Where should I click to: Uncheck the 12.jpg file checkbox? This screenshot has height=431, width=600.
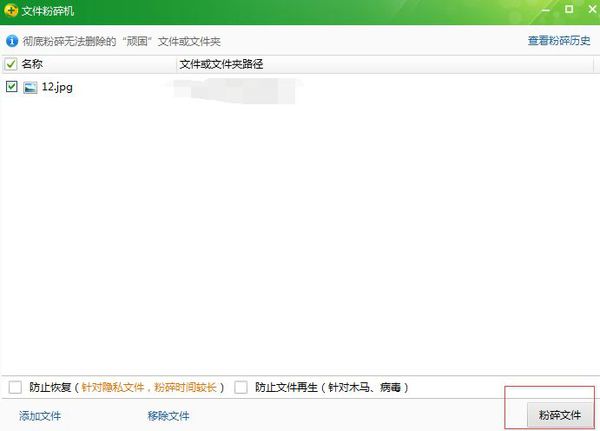pyautogui.click(x=11, y=87)
